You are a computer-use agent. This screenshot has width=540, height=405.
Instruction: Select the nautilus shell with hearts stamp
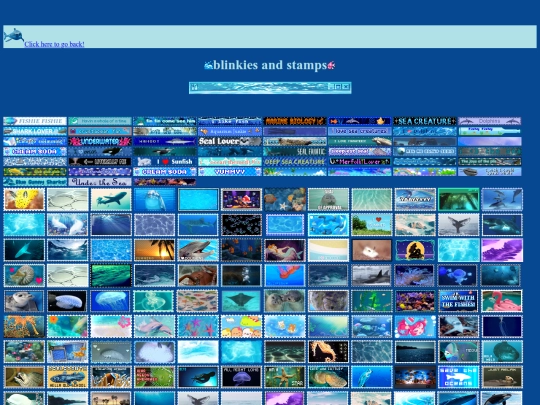point(24,276)
